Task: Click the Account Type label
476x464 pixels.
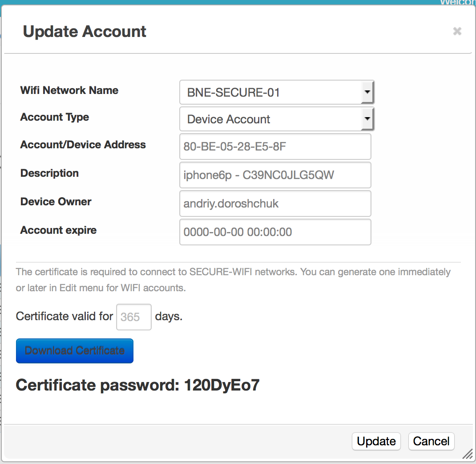Action: click(x=55, y=117)
